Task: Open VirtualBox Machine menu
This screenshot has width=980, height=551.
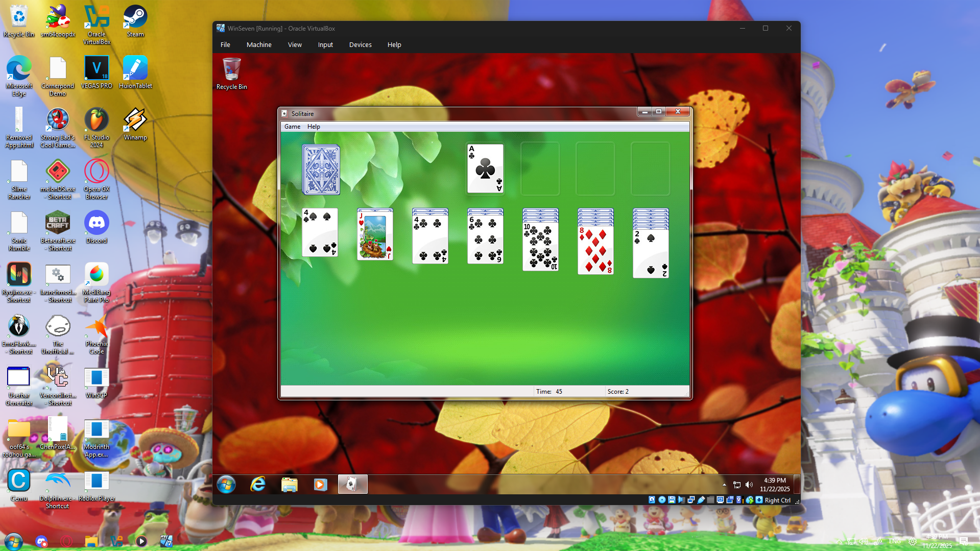Action: pos(259,45)
